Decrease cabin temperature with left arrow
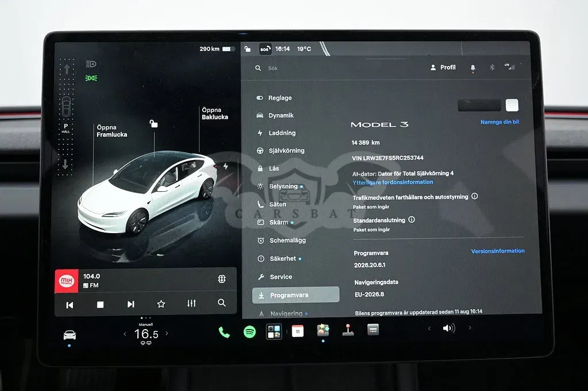 coord(125,334)
